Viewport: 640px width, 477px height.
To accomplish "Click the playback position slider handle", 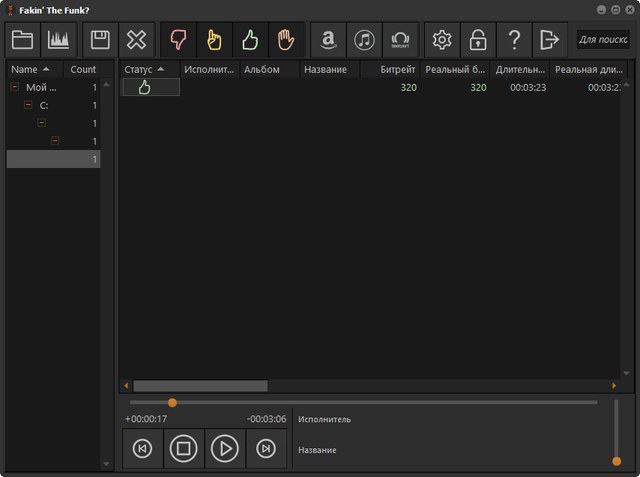I will (172, 402).
